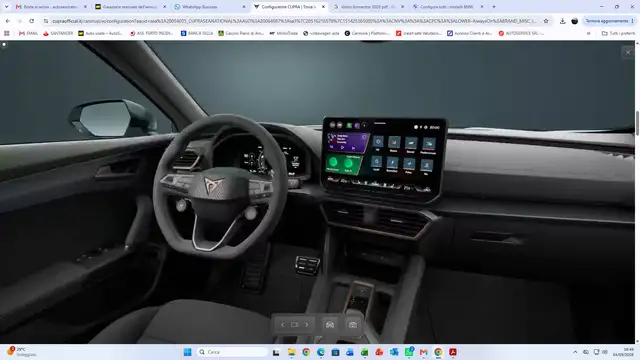Open the Chrome downloads icon
This screenshot has height=360, width=640.
point(562,21)
